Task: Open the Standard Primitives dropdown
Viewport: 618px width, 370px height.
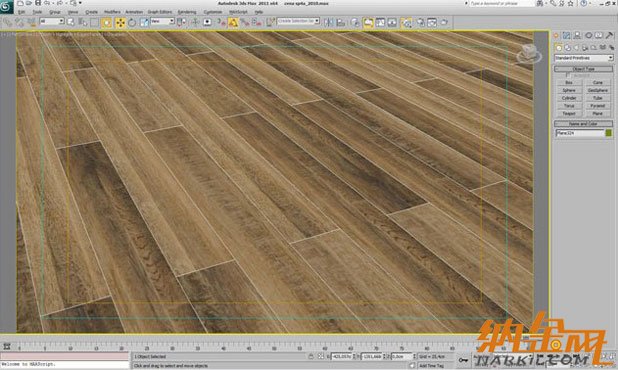Action: pos(584,58)
